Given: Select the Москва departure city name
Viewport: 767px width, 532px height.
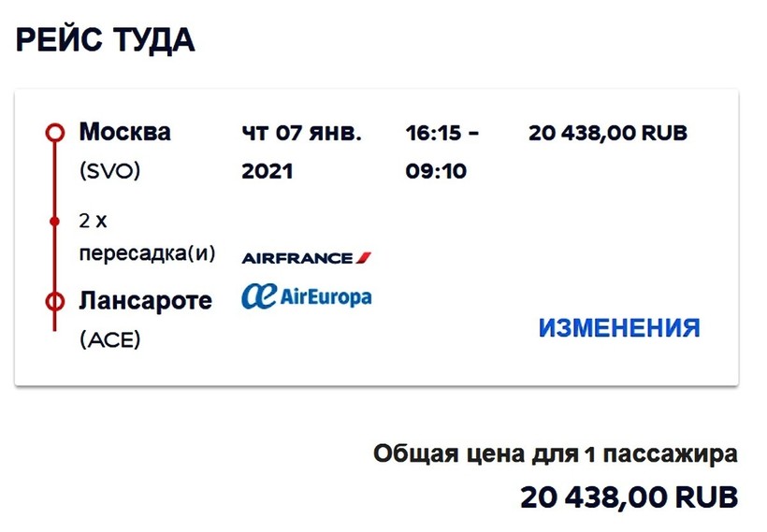Looking at the screenshot, I should [x=125, y=132].
